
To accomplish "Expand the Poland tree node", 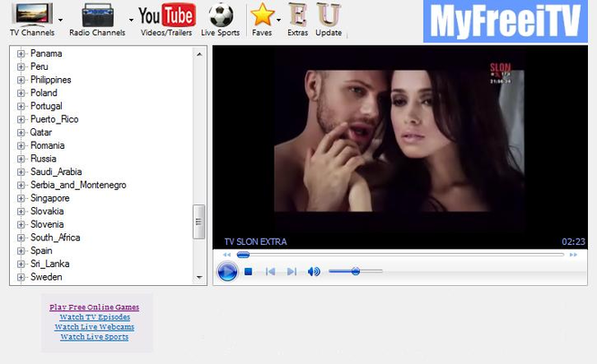I will pyautogui.click(x=21, y=93).
